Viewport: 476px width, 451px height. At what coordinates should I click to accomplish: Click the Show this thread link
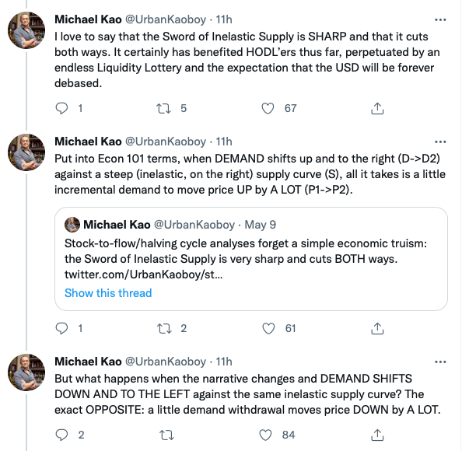108,293
